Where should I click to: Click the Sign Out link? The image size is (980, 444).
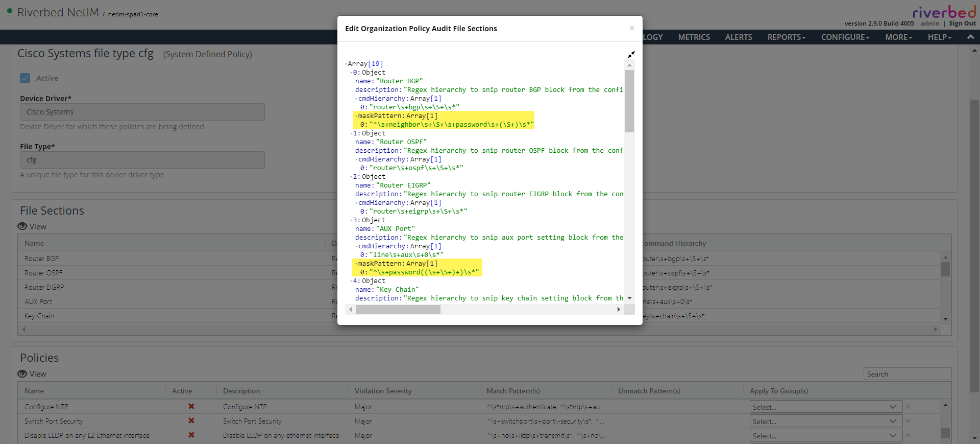[962, 24]
